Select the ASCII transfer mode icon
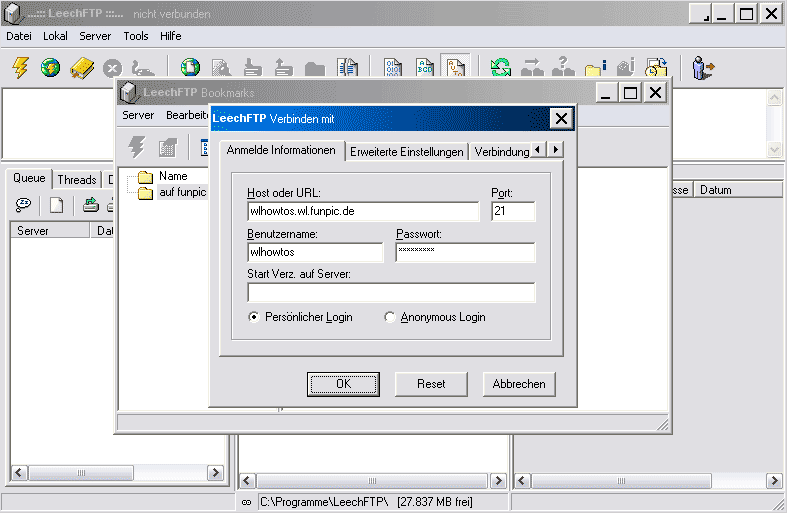The image size is (787, 513). click(425, 67)
